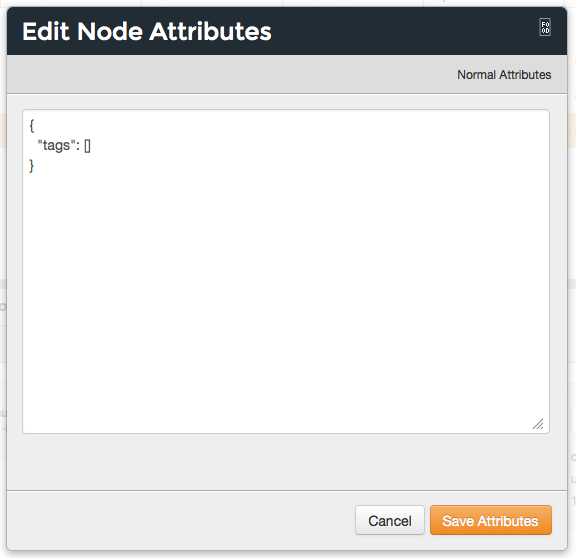This screenshot has height=558, width=576.
Task: Click the Save Attributes button
Action: tap(490, 520)
